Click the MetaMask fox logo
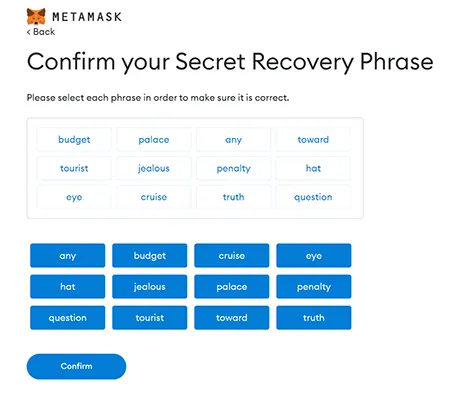The height and width of the screenshot is (400, 468). (36, 16)
